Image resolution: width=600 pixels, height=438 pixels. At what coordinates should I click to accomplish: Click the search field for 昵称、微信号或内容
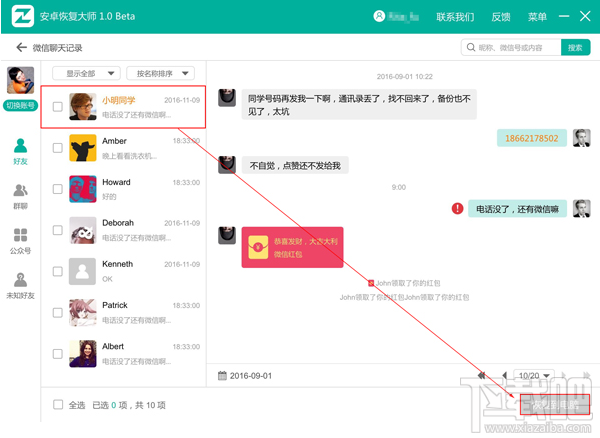[511, 47]
